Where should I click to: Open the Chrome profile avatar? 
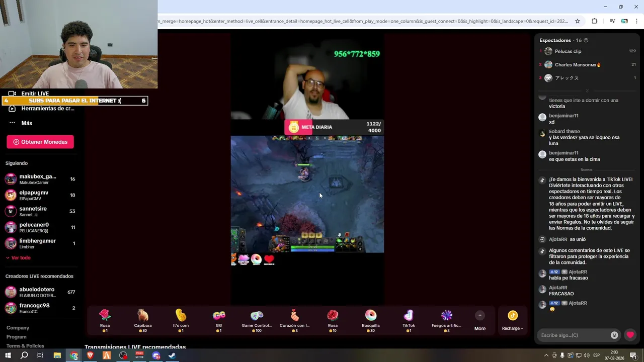624,21
